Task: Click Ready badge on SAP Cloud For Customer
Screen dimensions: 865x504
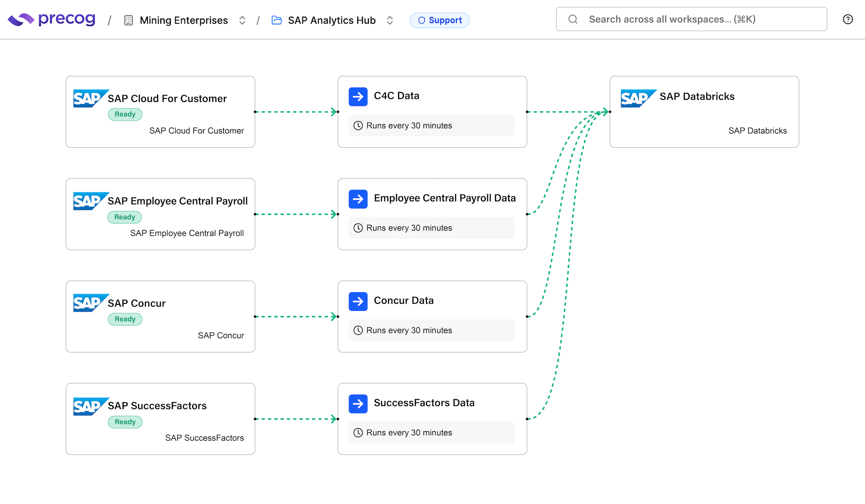Action: 125,115
